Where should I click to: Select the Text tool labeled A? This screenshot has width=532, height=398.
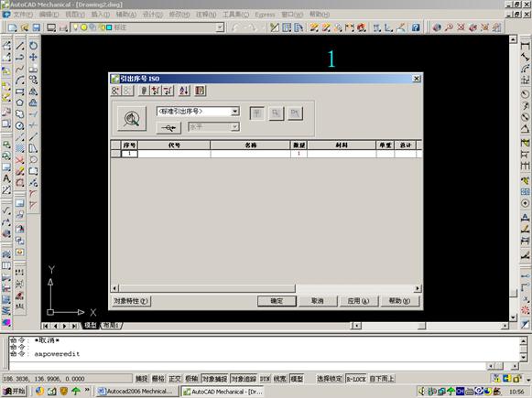click(6, 178)
